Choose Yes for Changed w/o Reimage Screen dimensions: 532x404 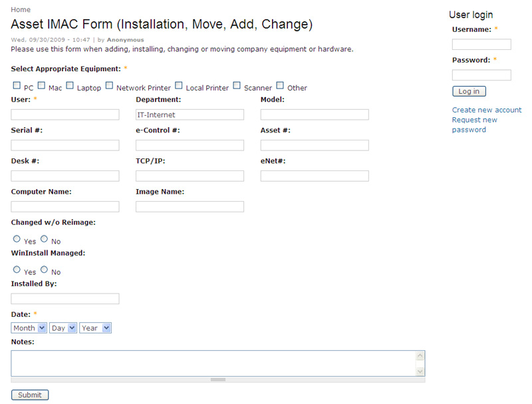pos(17,239)
